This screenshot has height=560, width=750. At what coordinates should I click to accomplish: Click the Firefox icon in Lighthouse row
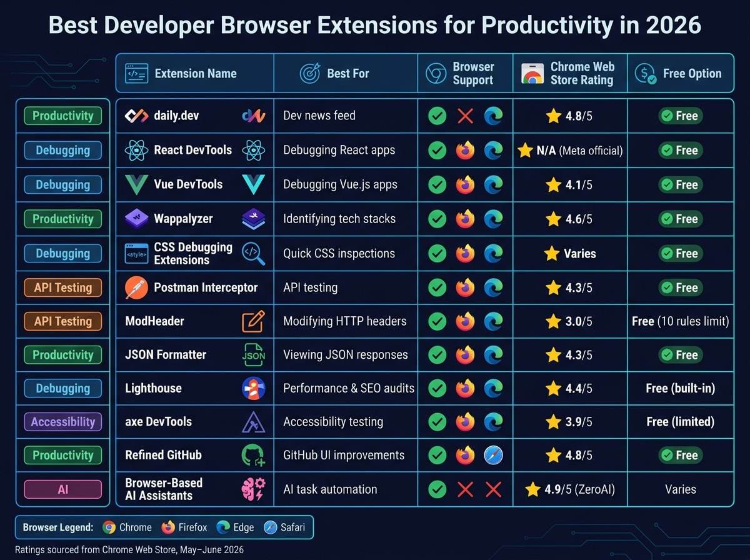pyautogui.click(x=465, y=388)
